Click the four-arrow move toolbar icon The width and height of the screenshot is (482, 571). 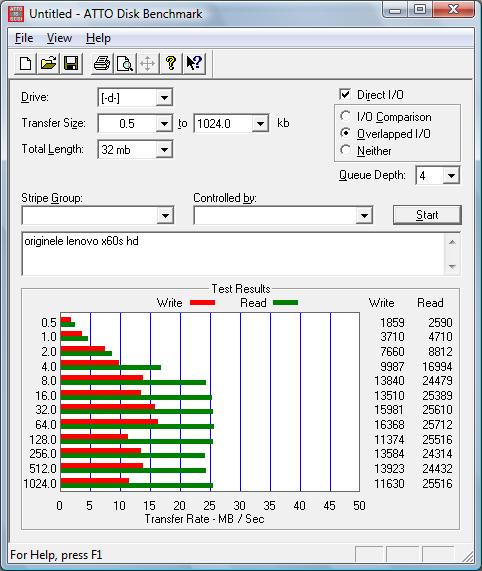click(147, 63)
